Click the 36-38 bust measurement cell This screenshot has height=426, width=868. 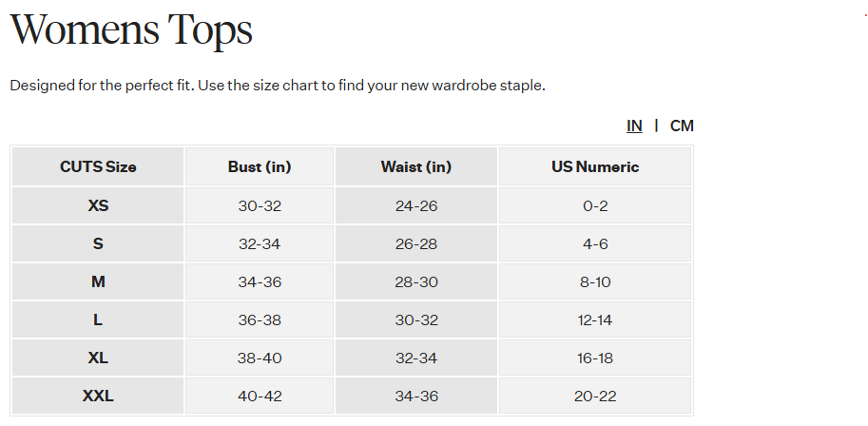click(x=260, y=320)
